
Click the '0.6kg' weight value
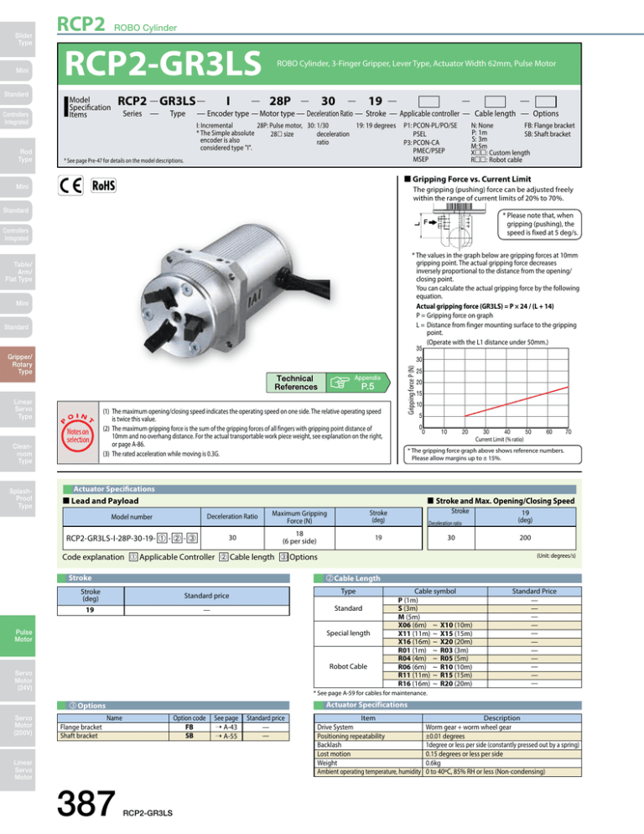point(433,763)
